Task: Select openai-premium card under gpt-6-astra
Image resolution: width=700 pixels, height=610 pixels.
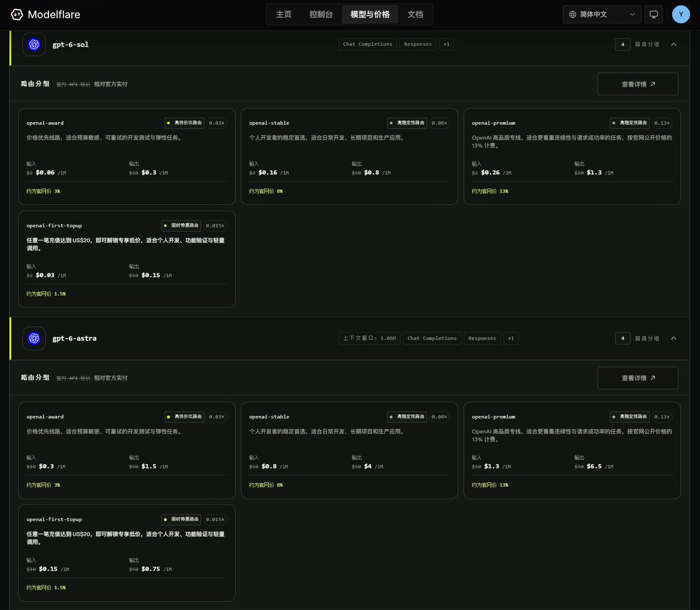Action: (x=572, y=450)
